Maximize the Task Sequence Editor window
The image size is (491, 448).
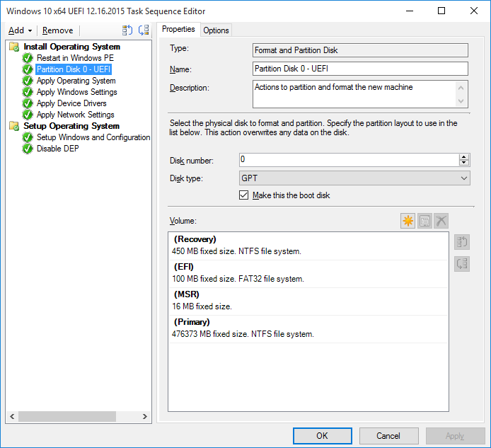441,11
